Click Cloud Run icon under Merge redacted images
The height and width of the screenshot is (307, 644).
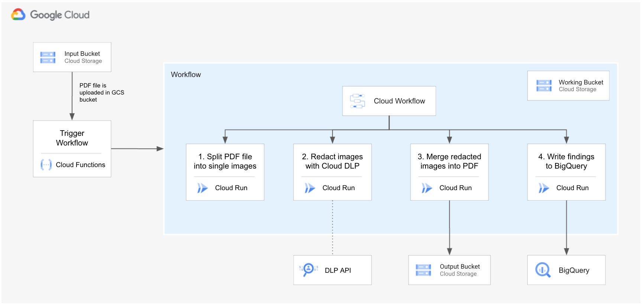(x=427, y=188)
